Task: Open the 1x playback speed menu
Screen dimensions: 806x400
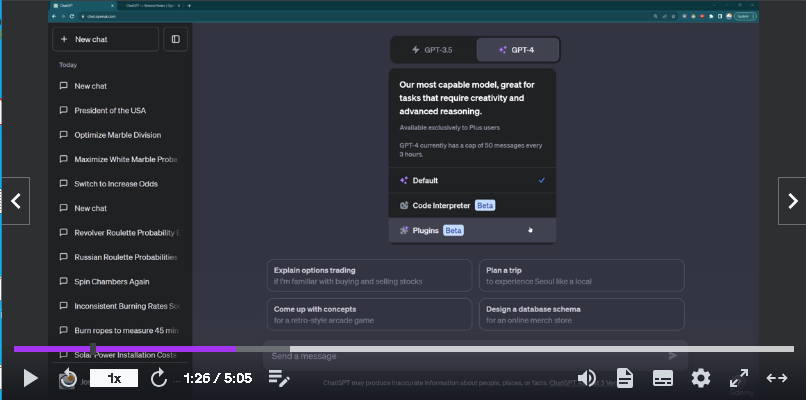Action: pyautogui.click(x=114, y=378)
